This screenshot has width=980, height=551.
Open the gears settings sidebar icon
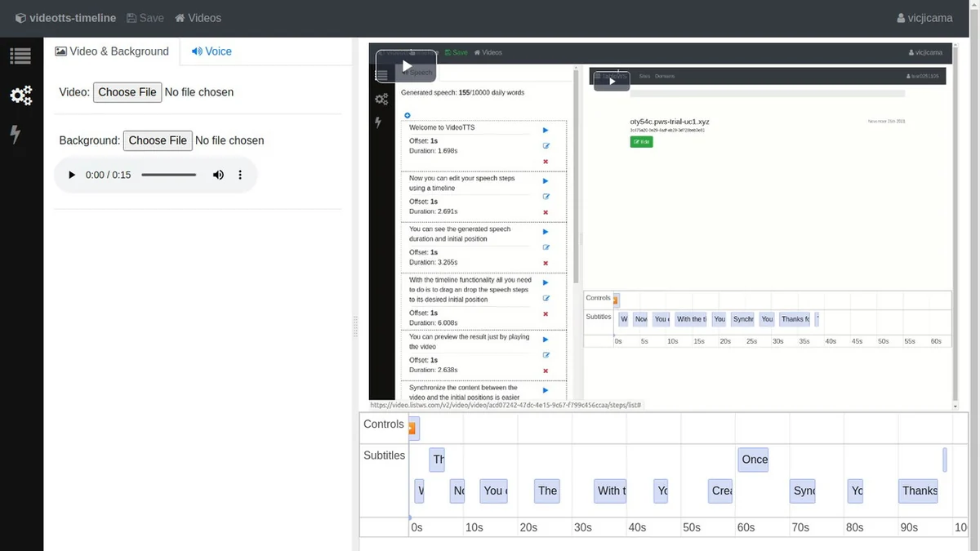coord(21,96)
